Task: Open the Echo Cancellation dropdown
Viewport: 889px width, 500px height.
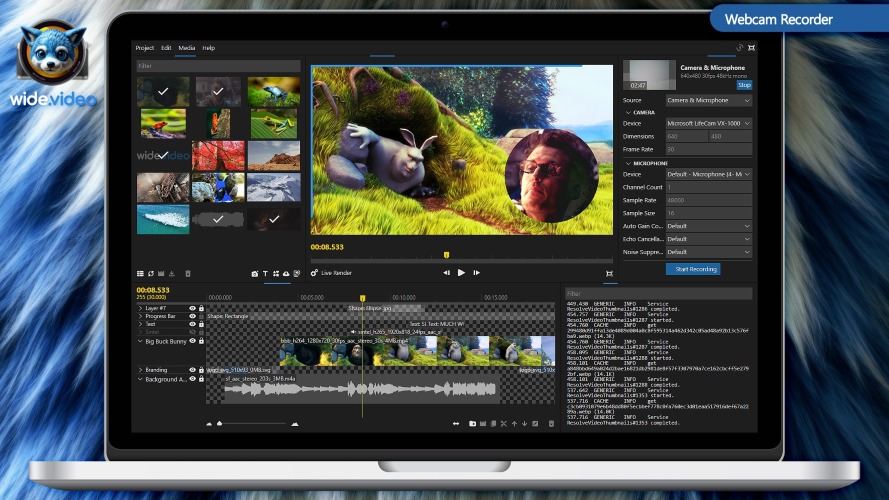Action: pyautogui.click(x=709, y=239)
